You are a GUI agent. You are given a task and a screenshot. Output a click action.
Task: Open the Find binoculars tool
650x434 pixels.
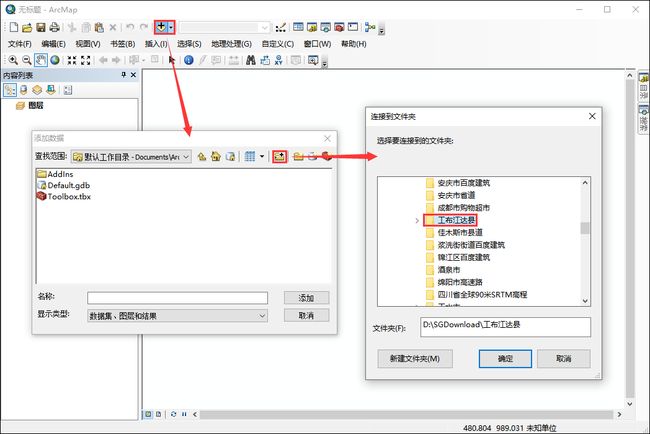click(x=250, y=60)
